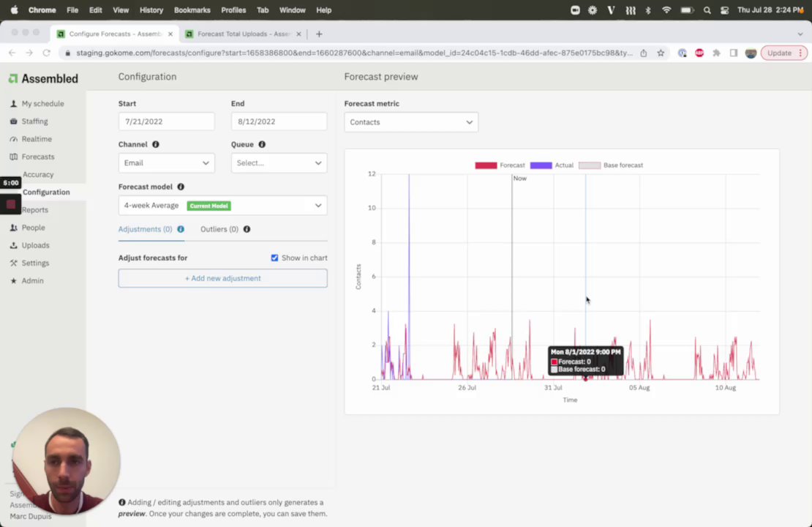Open Wi-Fi status menu

click(666, 10)
